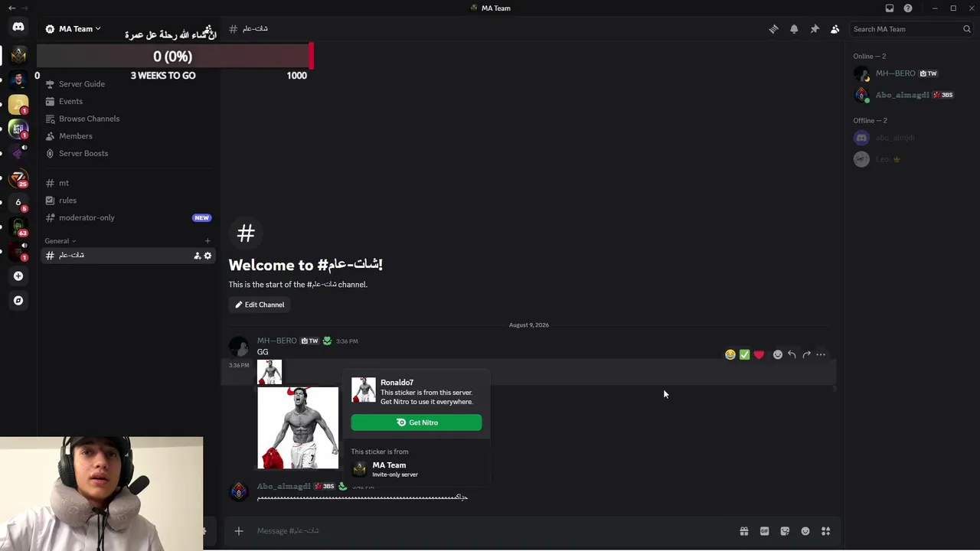
Task: Open Browse Channels in the sidebar
Action: [89, 119]
